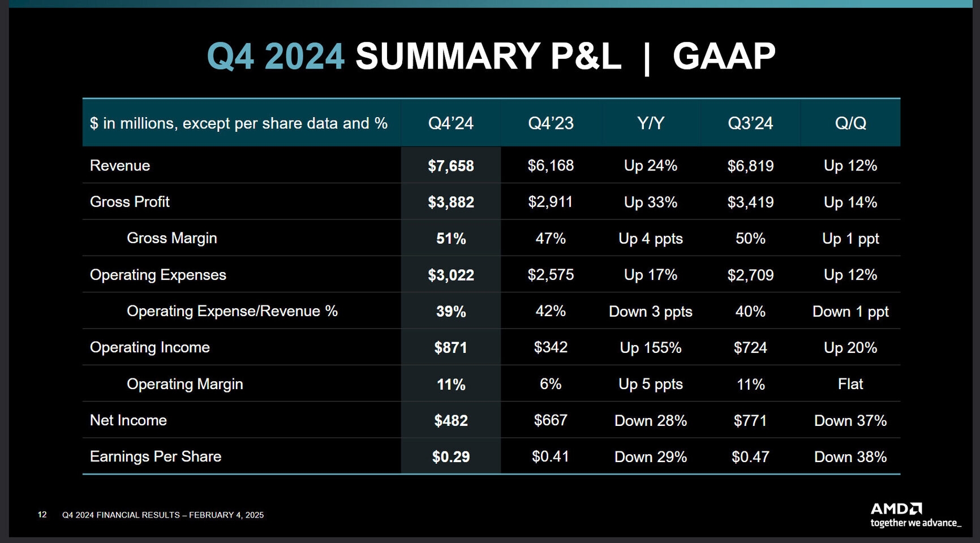The width and height of the screenshot is (980, 543).
Task: Click the 47% gross margin value
Action: pos(551,239)
